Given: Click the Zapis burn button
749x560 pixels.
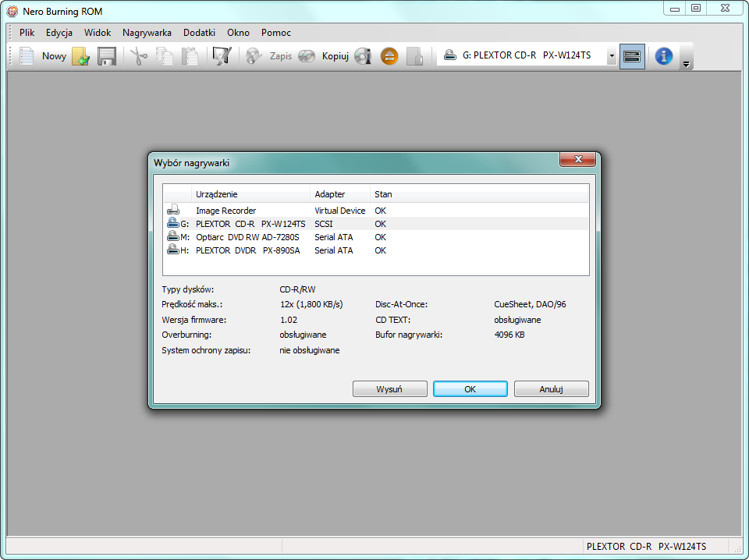Looking at the screenshot, I should pos(268,56).
